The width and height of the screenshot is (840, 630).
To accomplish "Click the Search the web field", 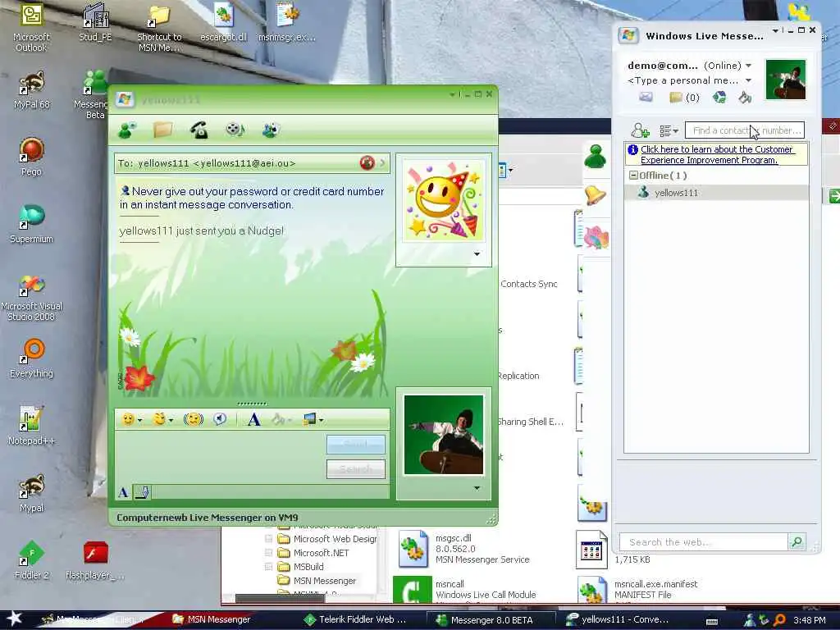I will (x=703, y=541).
